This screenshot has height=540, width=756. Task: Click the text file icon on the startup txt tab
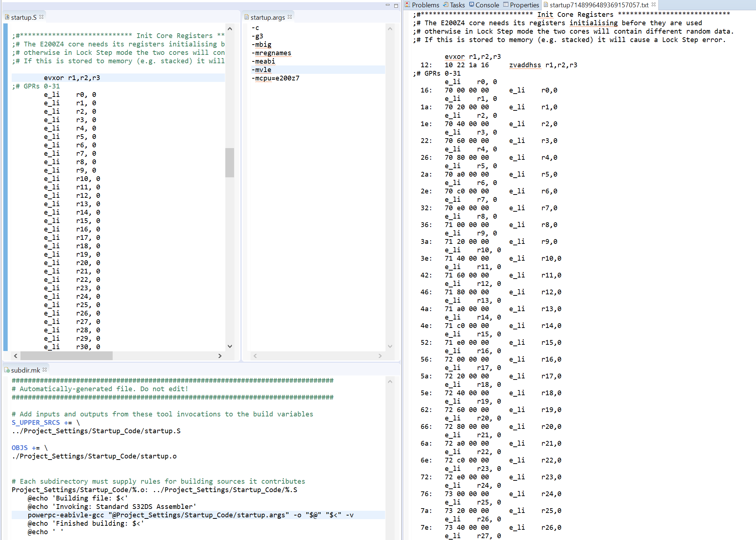tap(545, 5)
